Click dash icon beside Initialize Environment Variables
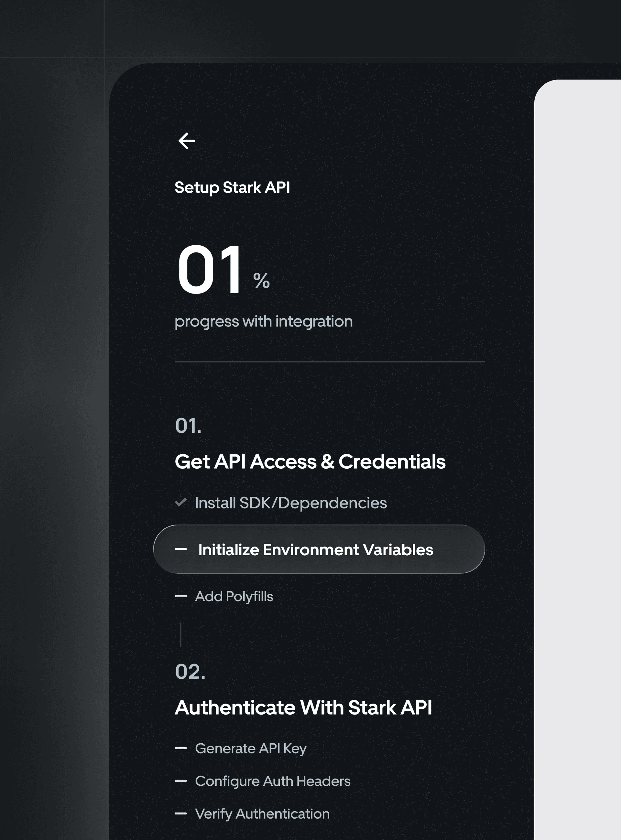This screenshot has height=840, width=621. pos(181,549)
